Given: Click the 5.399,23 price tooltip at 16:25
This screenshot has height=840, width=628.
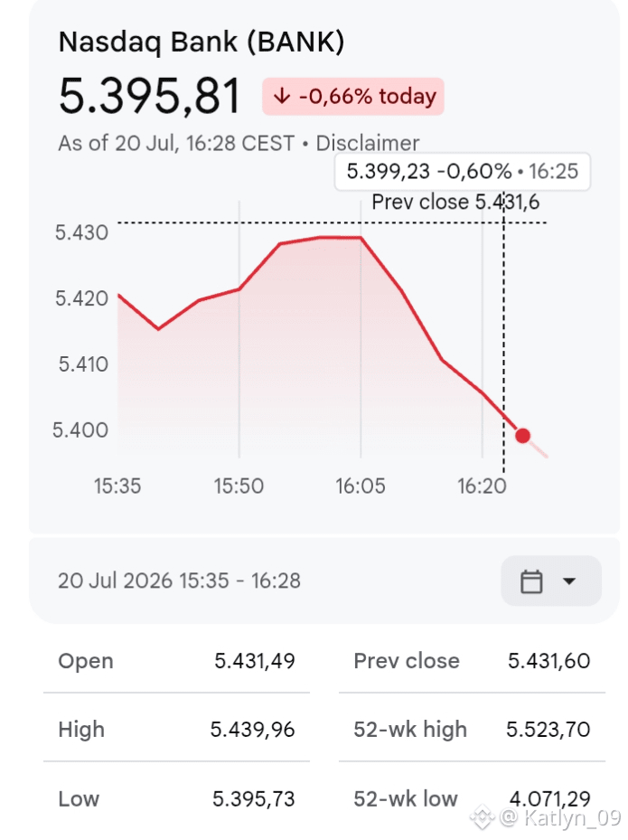Looking at the screenshot, I should (x=463, y=172).
